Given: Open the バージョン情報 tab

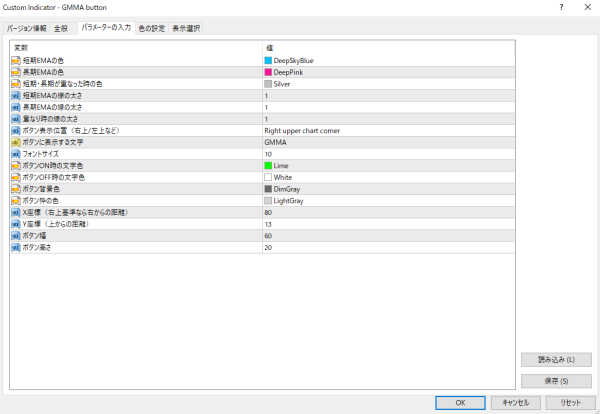Looking at the screenshot, I should (x=27, y=28).
